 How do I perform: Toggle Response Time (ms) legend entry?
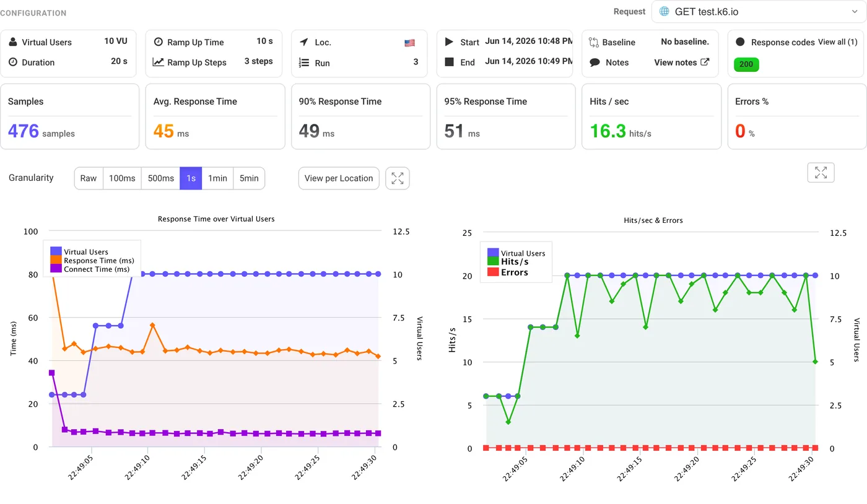(x=92, y=261)
